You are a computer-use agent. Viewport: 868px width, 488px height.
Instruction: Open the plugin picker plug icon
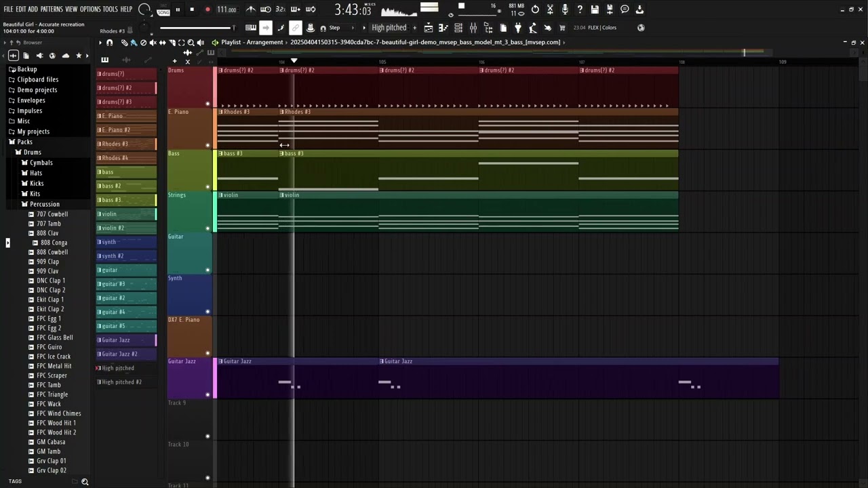click(518, 28)
